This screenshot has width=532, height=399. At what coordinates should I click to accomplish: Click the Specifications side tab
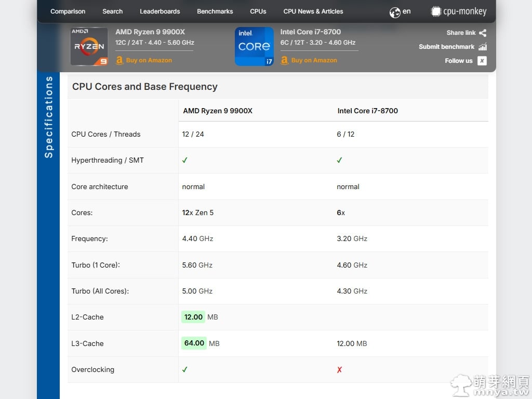point(49,117)
